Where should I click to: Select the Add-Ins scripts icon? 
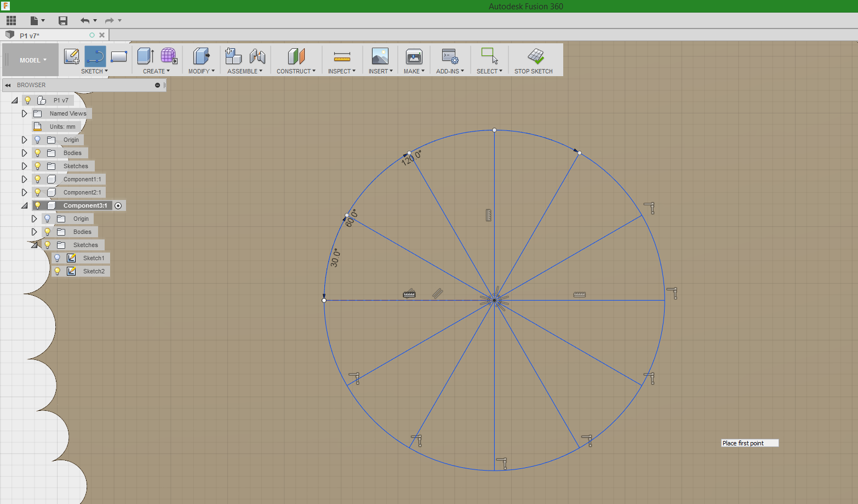(450, 56)
